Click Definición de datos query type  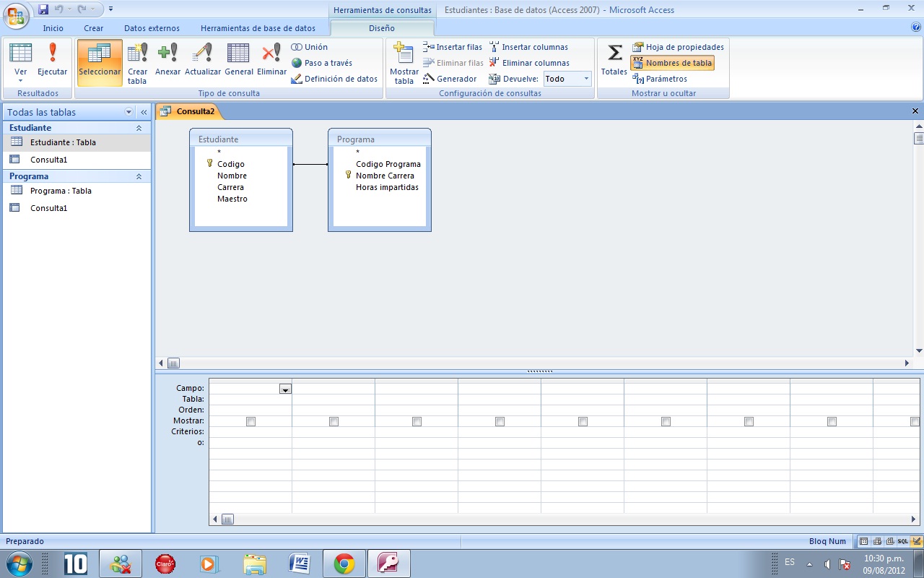coord(336,79)
